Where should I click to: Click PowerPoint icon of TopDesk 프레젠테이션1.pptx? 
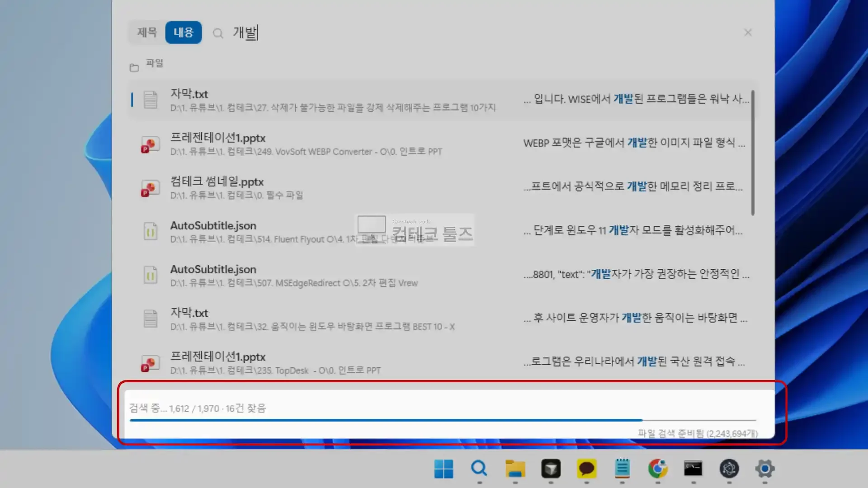[151, 363]
